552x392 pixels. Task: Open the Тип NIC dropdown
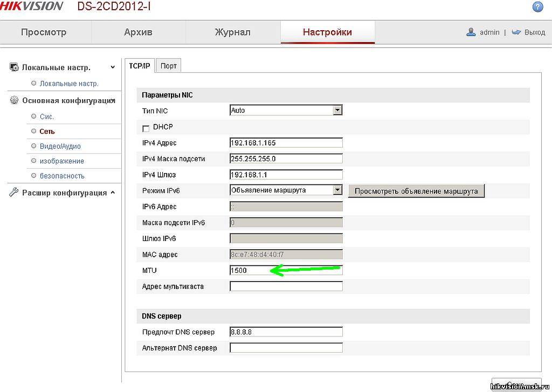337,110
